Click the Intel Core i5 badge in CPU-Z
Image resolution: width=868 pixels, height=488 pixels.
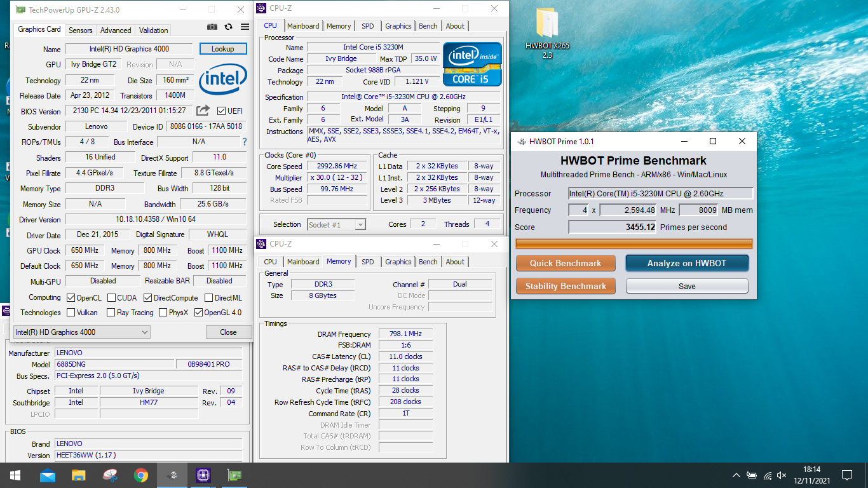[x=472, y=64]
